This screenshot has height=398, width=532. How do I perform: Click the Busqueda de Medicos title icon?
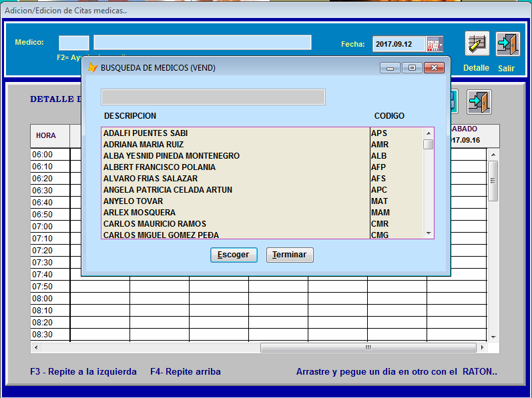tap(92, 68)
